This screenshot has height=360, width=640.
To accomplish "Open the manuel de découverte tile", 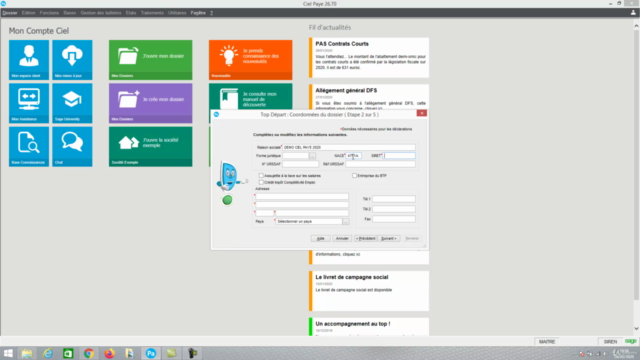I will tap(251, 96).
